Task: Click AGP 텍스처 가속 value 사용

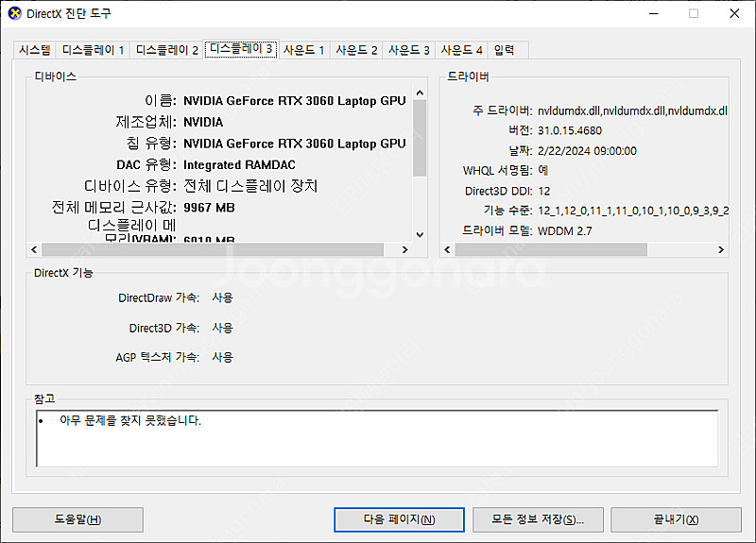Action: click(222, 357)
